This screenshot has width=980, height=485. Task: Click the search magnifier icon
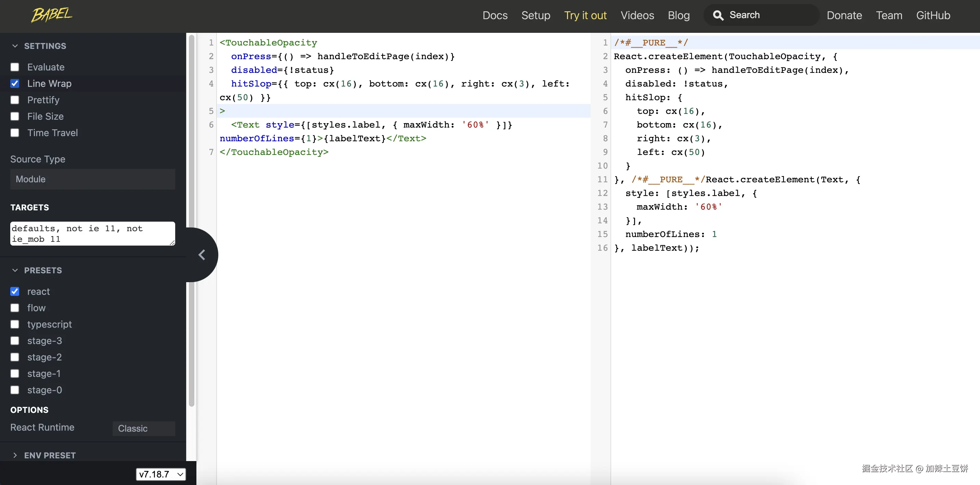[718, 15]
